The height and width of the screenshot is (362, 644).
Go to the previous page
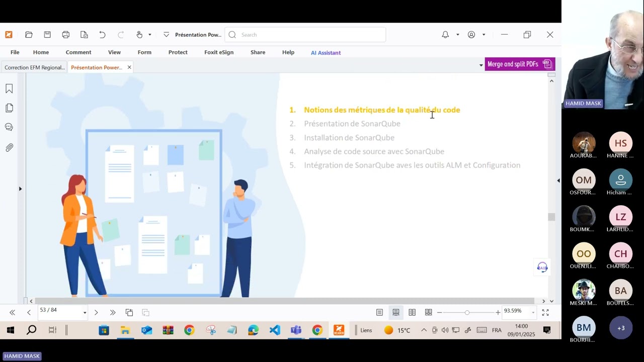[x=29, y=313]
